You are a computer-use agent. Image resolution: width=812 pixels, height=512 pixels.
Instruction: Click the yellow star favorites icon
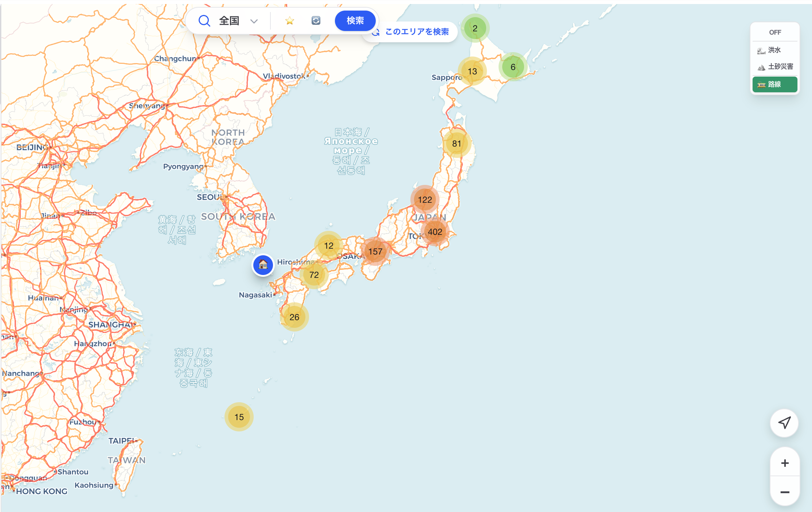[290, 21]
